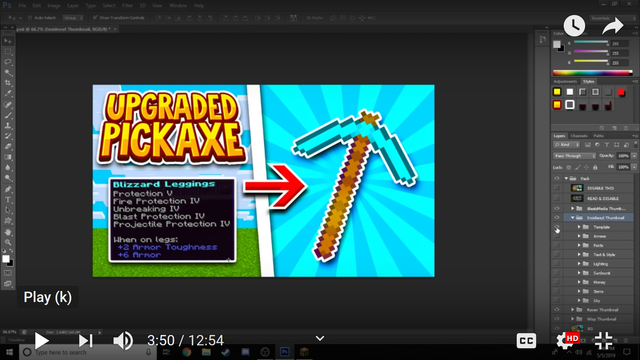Select the Magic Wand tool
Viewport: 640px width, 360px height.
click(8, 73)
